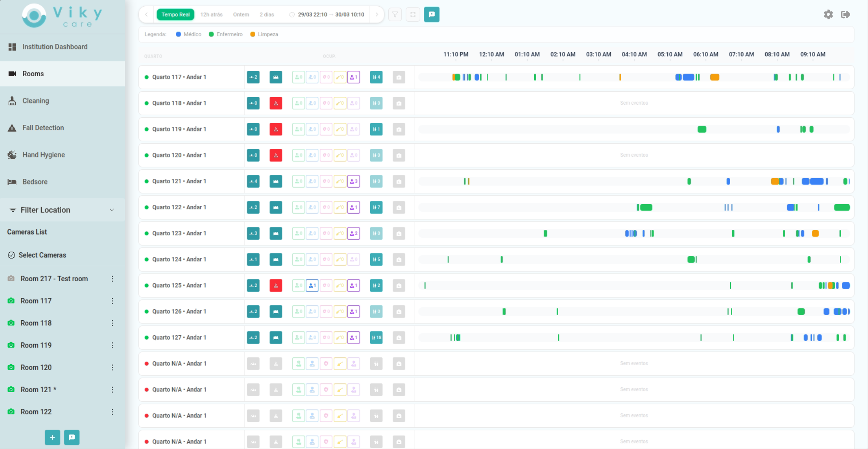The height and width of the screenshot is (449, 868).
Task: Click red bed alert icon for Quarto 118
Action: click(x=276, y=103)
